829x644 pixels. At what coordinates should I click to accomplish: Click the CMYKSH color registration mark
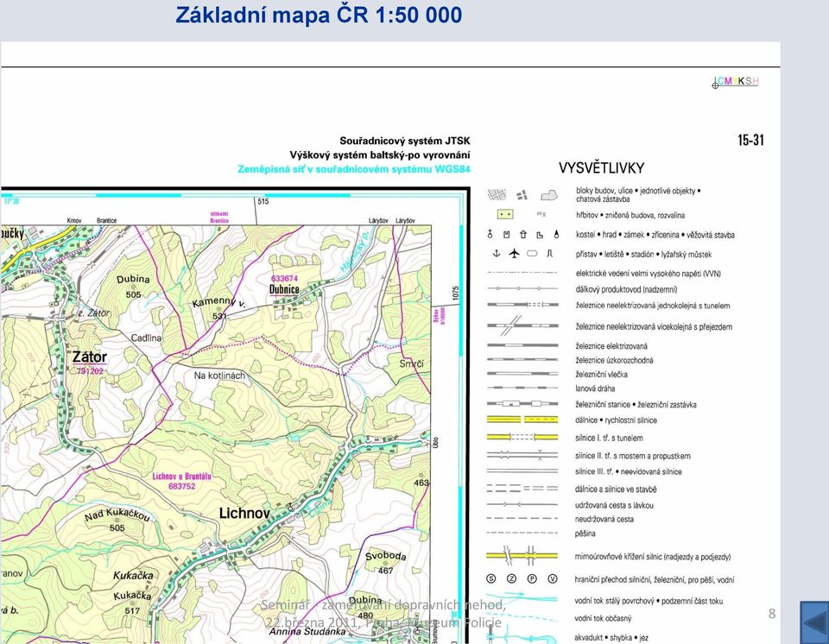736,81
